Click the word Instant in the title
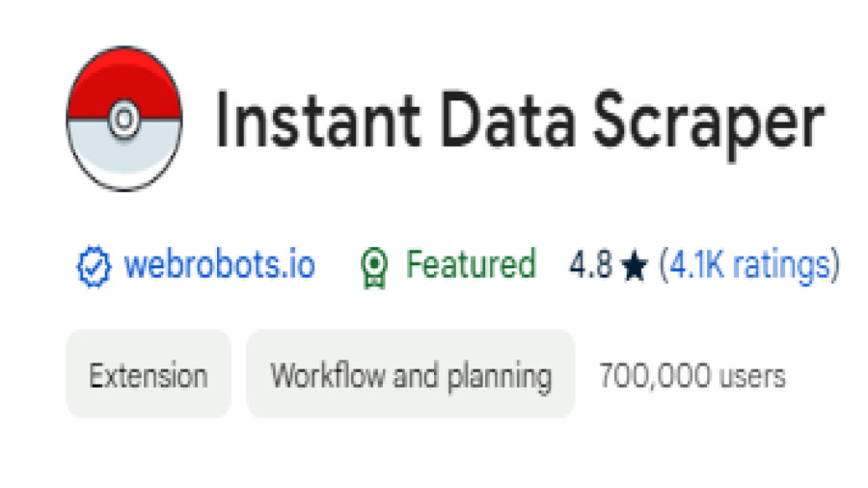Viewport: 868px width, 488px height. click(x=317, y=120)
